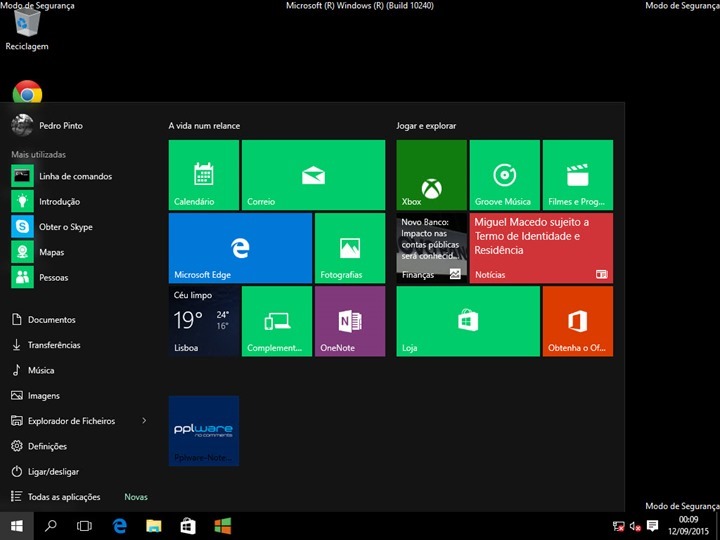The height and width of the screenshot is (540, 720).
Task: Expand the Explorador de Ficheiros jump list arrow
Action: (144, 421)
